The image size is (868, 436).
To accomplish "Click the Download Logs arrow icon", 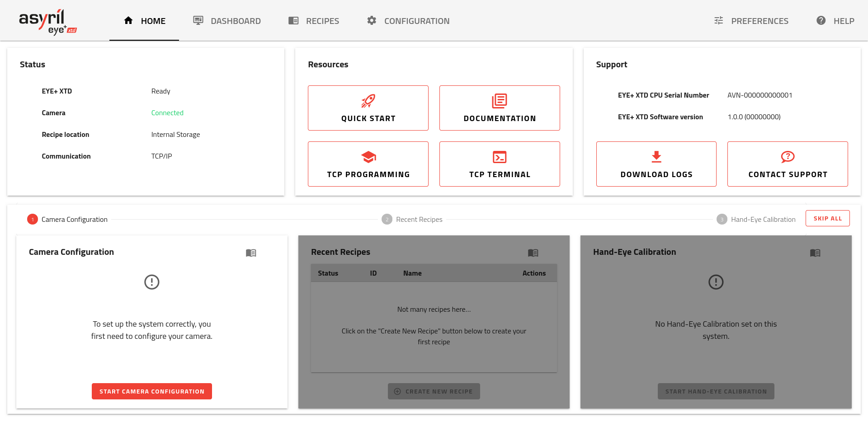I will [x=656, y=157].
